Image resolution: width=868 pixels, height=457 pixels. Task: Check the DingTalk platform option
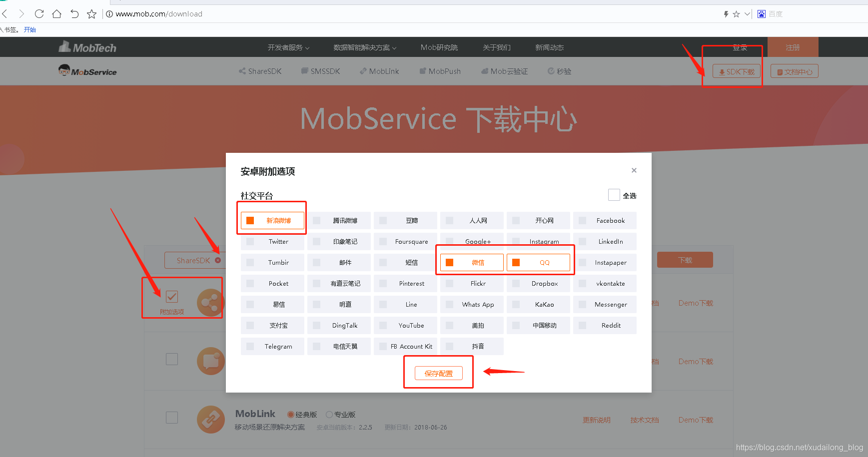point(339,325)
